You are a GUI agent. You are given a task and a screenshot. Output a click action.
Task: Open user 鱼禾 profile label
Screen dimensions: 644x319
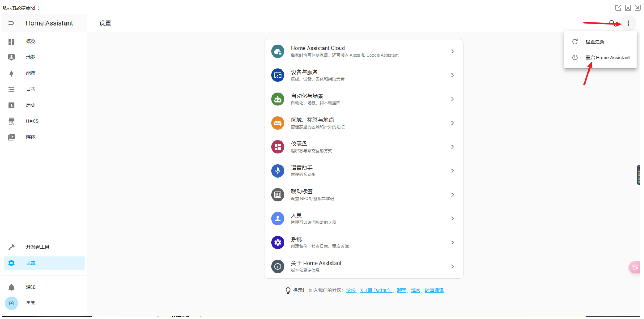[x=31, y=303]
